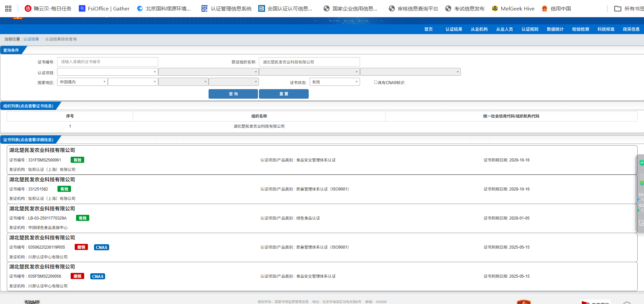Open the 认证管理信息系统 bookmark
The image size is (644, 304).
(226, 8)
